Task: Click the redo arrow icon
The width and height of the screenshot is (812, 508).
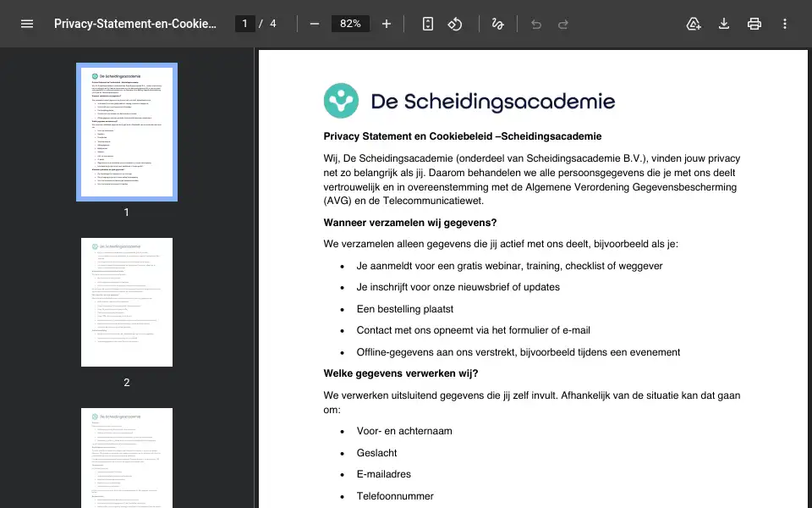Action: [x=563, y=24]
